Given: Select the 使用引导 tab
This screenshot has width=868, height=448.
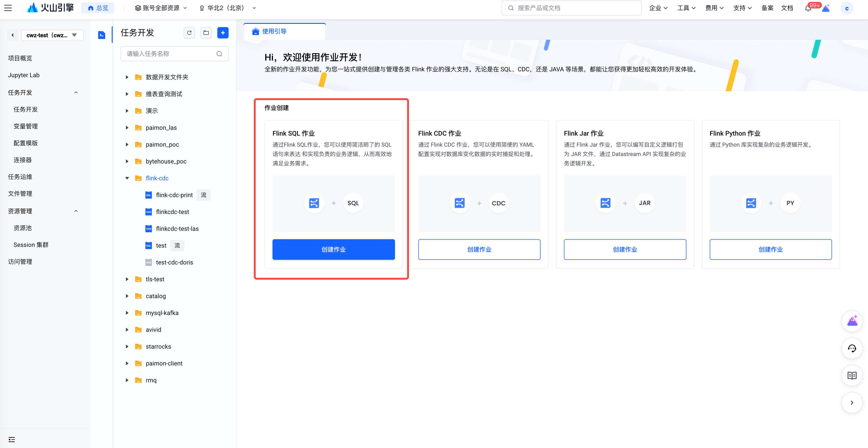Looking at the screenshot, I should (274, 31).
